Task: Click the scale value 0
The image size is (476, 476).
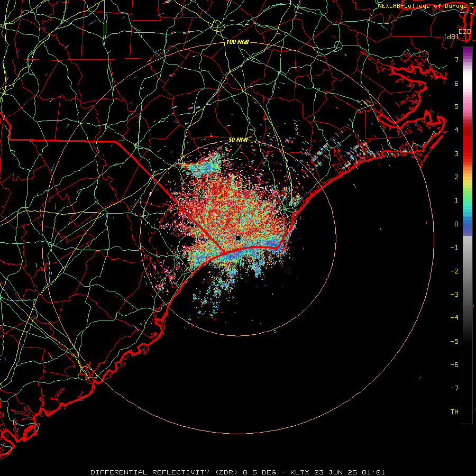Action: click(x=456, y=224)
